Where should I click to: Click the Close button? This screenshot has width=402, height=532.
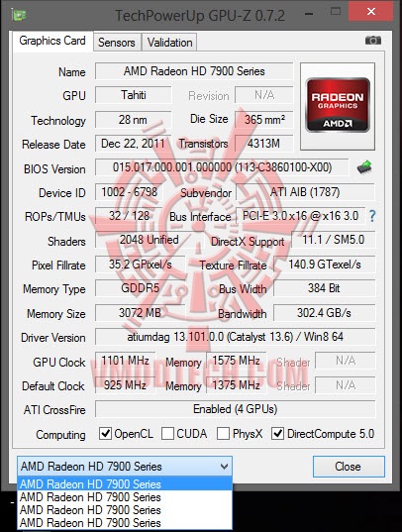coord(349,467)
